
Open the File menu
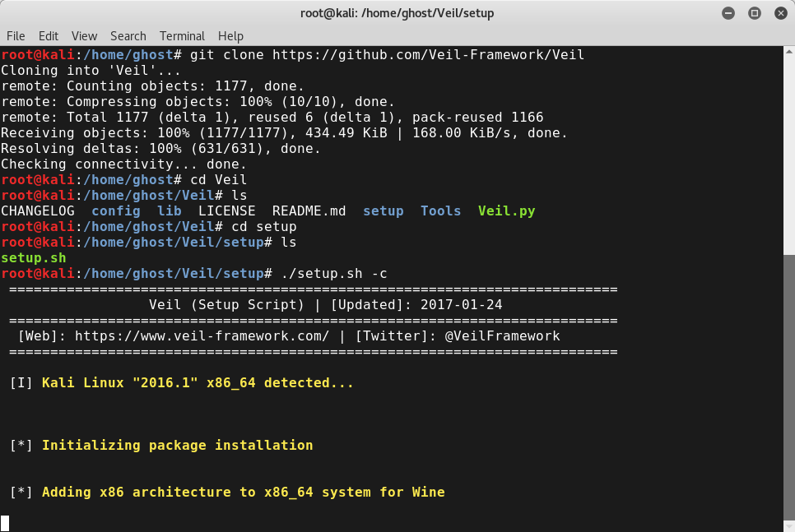[x=15, y=36]
